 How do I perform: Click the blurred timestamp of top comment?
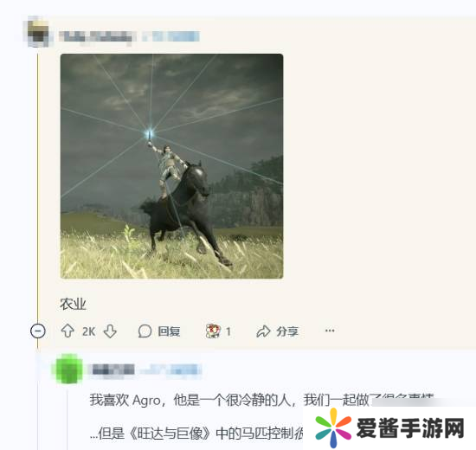(x=171, y=36)
